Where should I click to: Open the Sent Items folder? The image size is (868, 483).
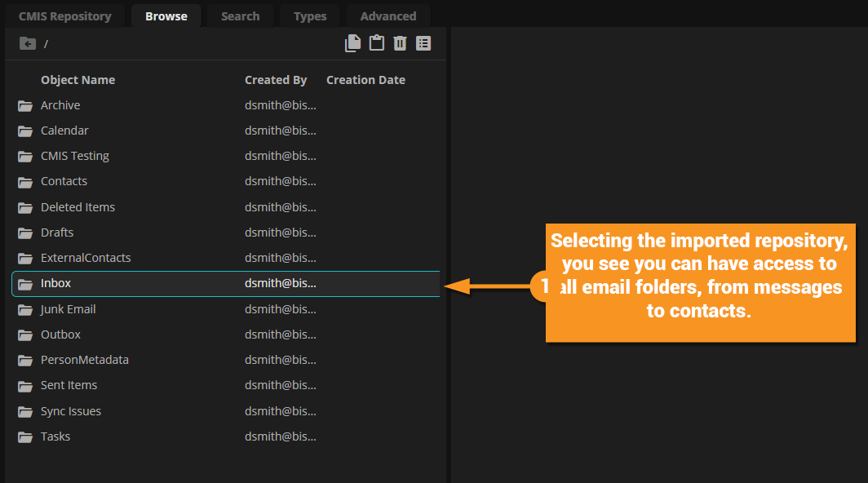69,385
